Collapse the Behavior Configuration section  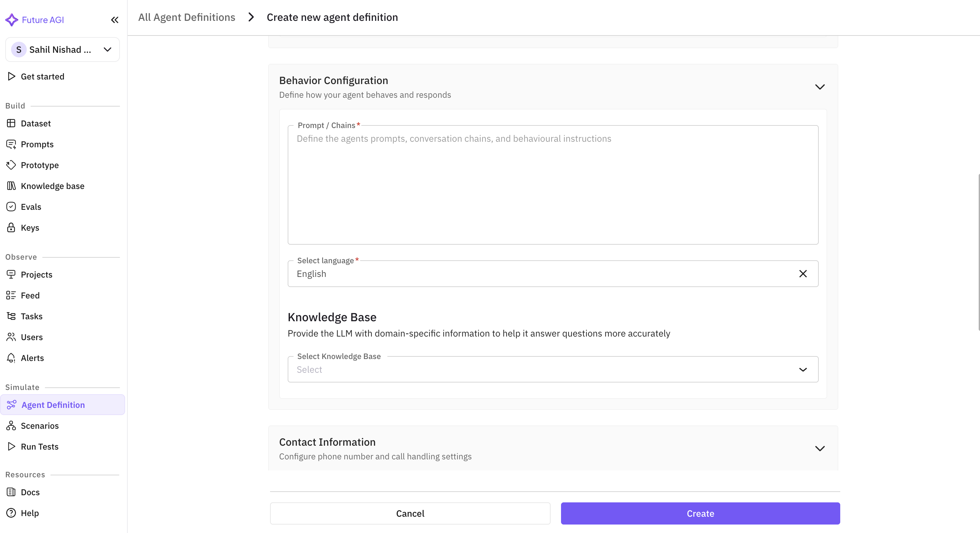tap(819, 87)
